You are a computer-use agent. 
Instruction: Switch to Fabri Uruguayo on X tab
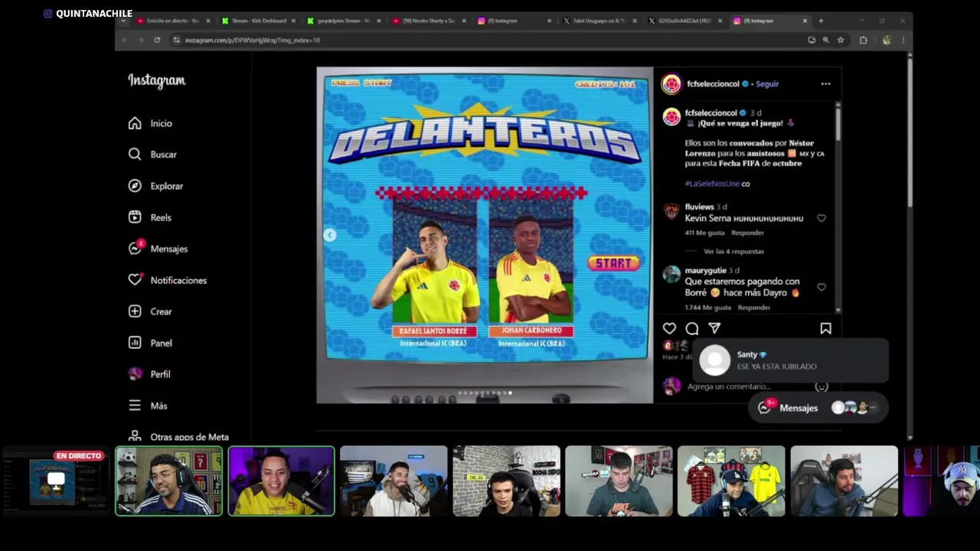599,21
